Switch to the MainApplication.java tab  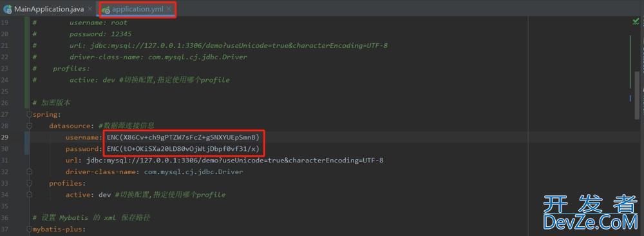pyautogui.click(x=49, y=9)
